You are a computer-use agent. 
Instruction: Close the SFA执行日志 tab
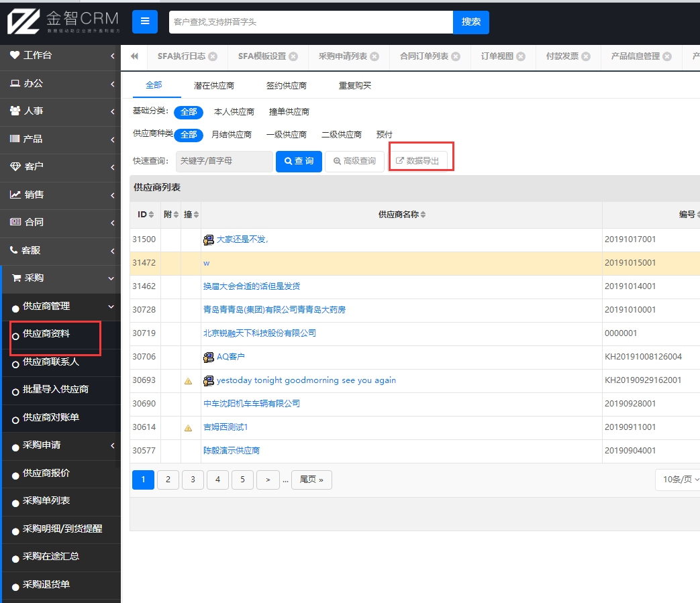[213, 56]
